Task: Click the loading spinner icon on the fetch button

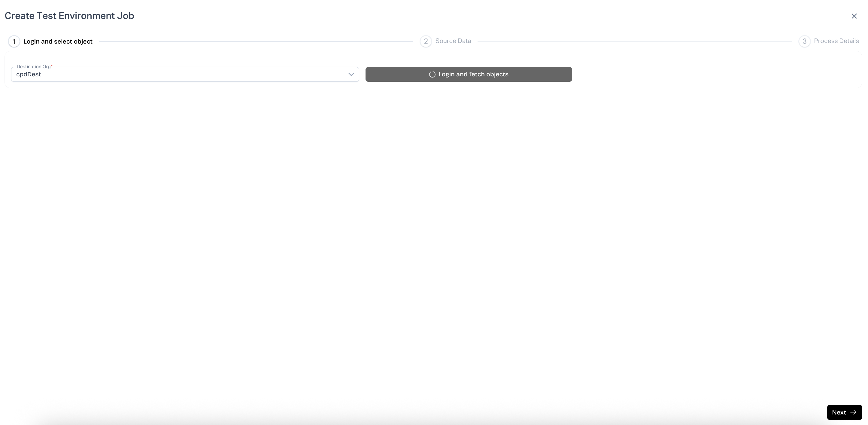Action: [x=432, y=75]
